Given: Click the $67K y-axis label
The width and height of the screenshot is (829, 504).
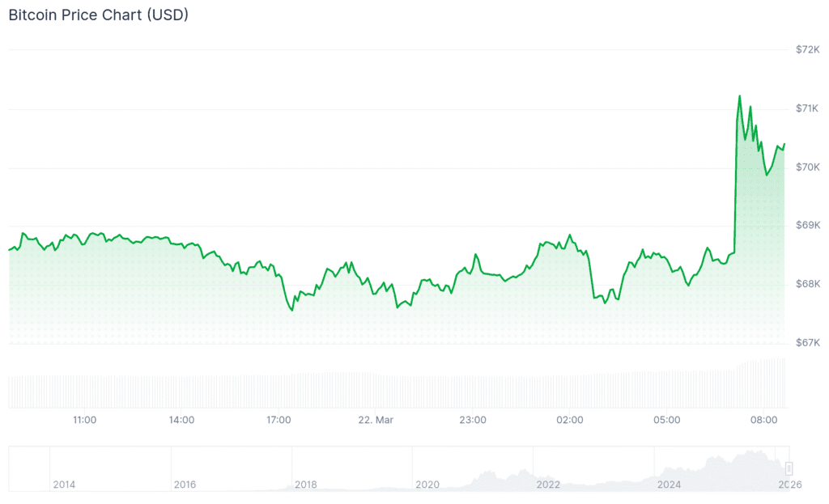Looking at the screenshot, I should (x=807, y=343).
